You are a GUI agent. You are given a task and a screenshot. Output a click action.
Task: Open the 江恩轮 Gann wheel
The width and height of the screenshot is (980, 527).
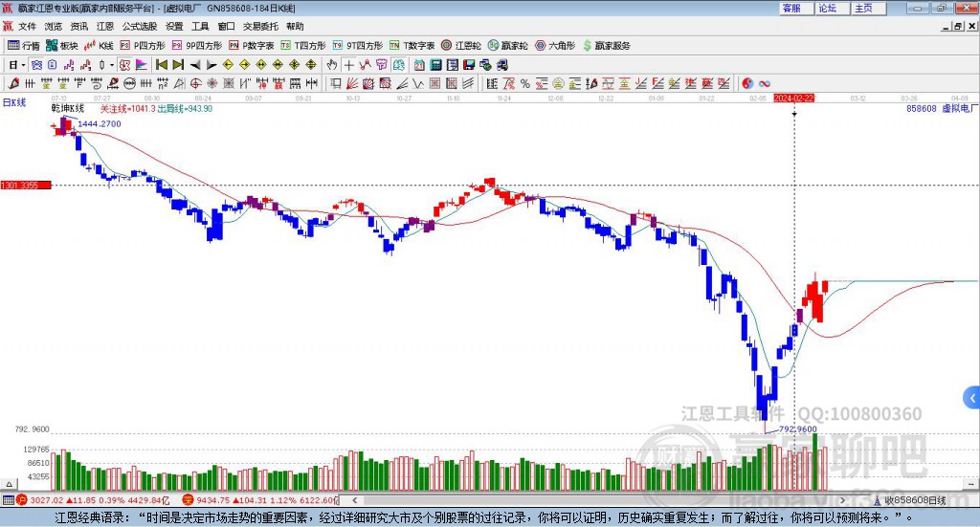click(x=461, y=46)
